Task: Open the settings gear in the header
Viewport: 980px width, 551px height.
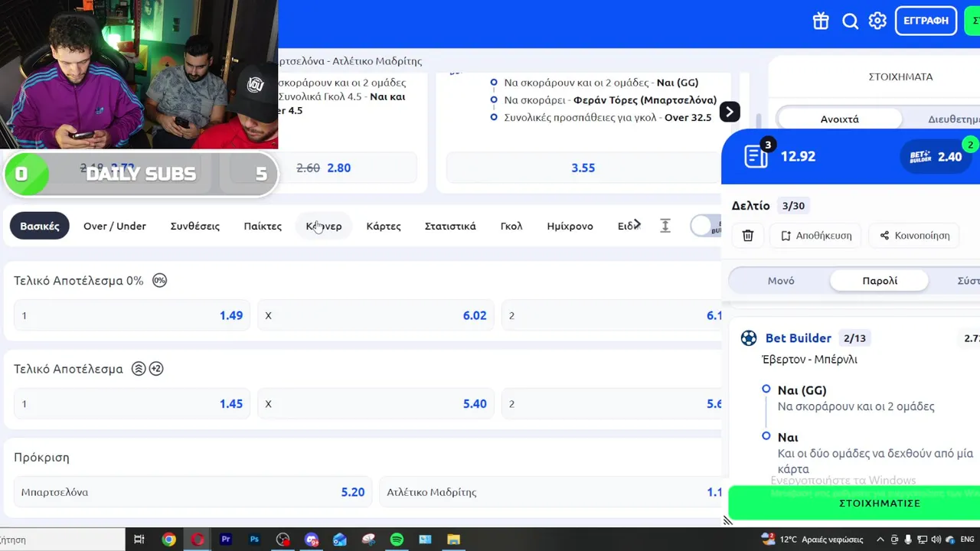Action: pos(877,21)
